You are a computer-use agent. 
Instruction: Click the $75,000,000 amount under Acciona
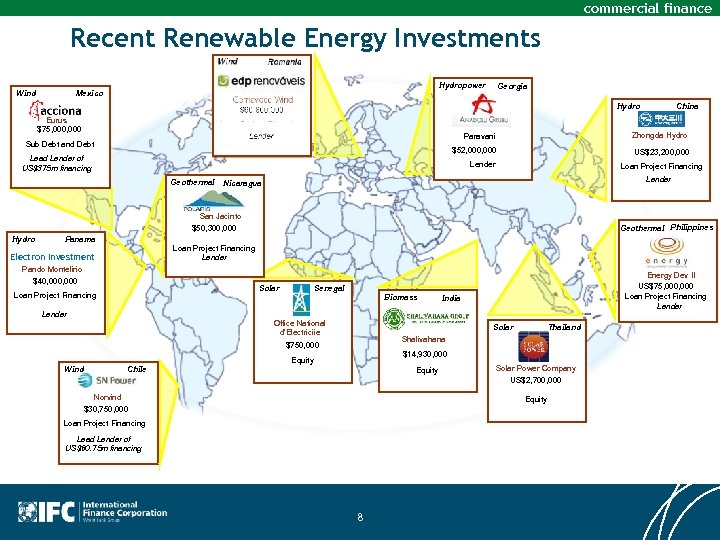pyautogui.click(x=59, y=129)
